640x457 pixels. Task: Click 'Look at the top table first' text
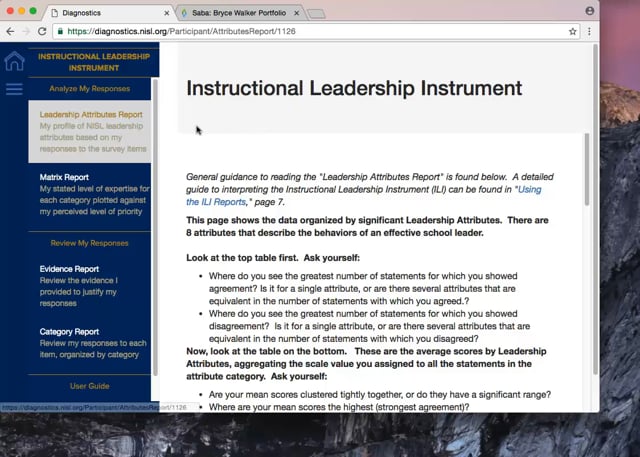(x=273, y=258)
